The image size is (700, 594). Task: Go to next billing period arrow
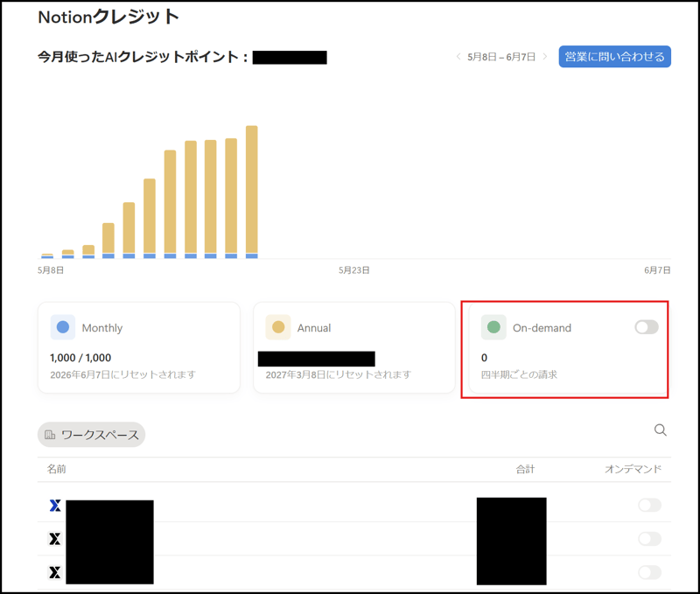[544, 57]
